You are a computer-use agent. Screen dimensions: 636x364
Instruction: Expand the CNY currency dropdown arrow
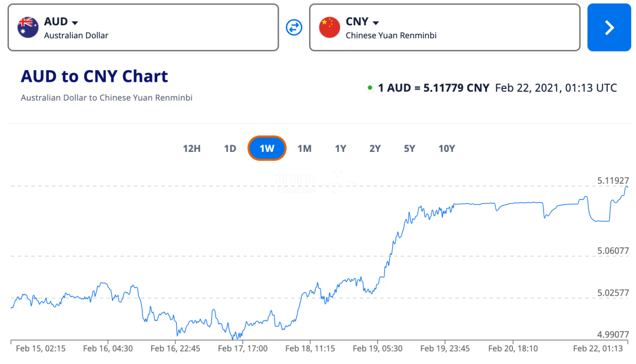coord(376,22)
